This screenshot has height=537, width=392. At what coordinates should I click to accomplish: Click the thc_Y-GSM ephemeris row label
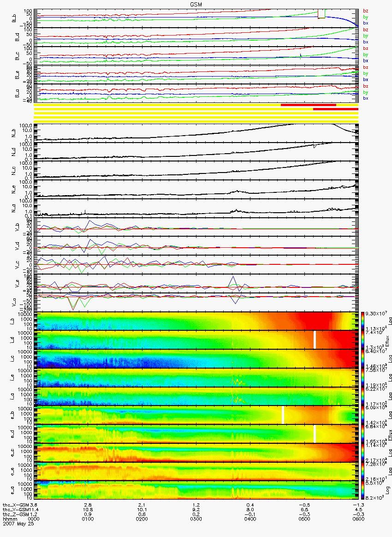point(15,510)
